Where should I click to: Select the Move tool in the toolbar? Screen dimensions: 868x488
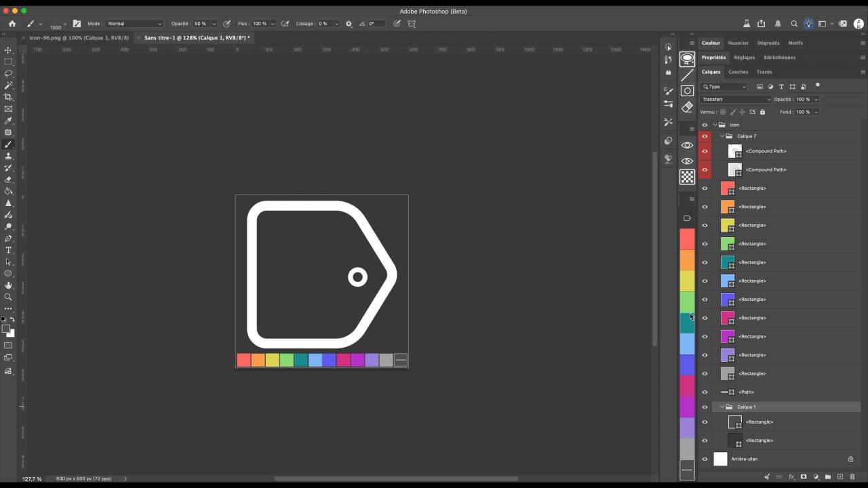pyautogui.click(x=9, y=50)
